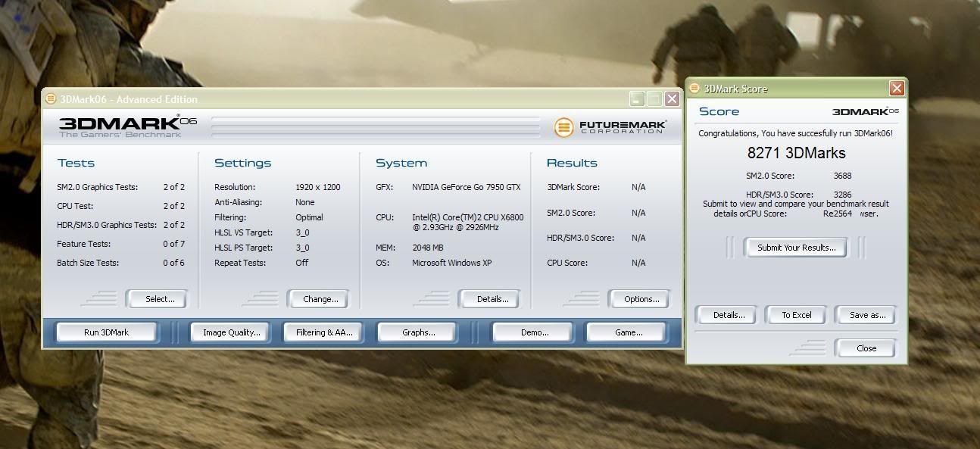This screenshot has width=980, height=449.
Task: Click the 8271 3DMarks score text
Action: [796, 153]
